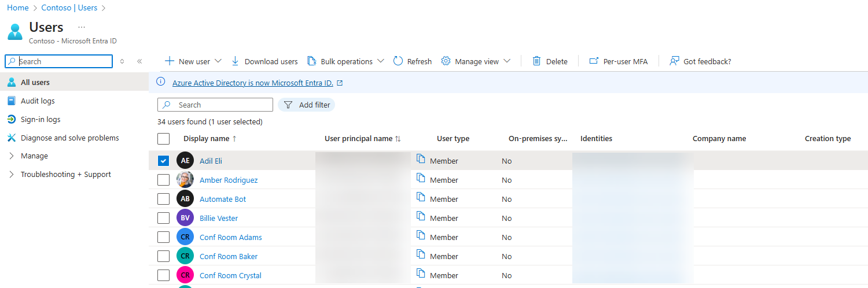
Task: Open the Bulk operations dropdown arrow
Action: 380,61
